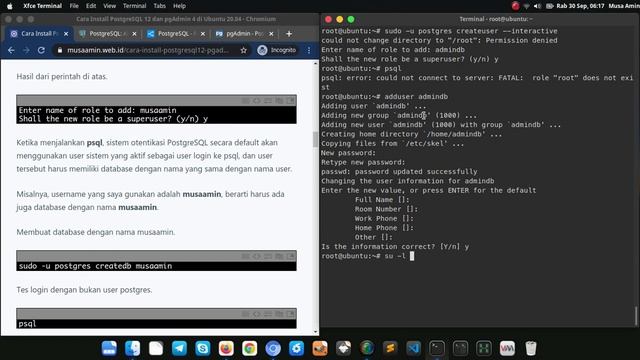Click the Incognito profile indicator
The height and width of the screenshot is (360, 640).
coord(277,50)
